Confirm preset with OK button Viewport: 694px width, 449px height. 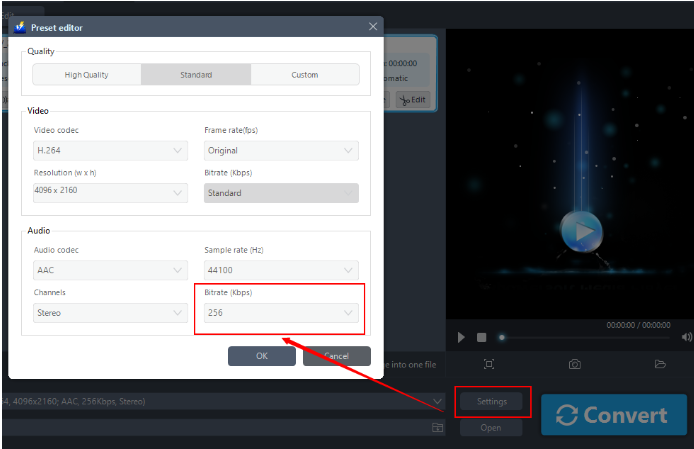tap(262, 356)
